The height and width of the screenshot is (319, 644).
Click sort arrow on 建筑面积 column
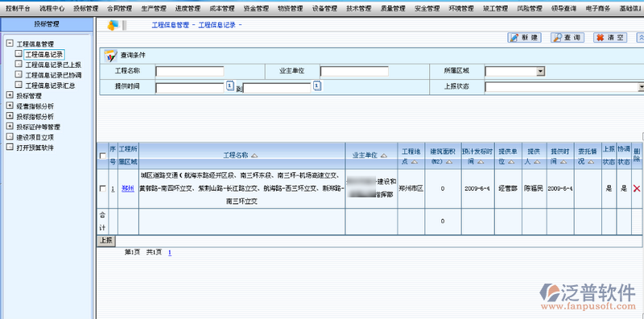(x=449, y=162)
